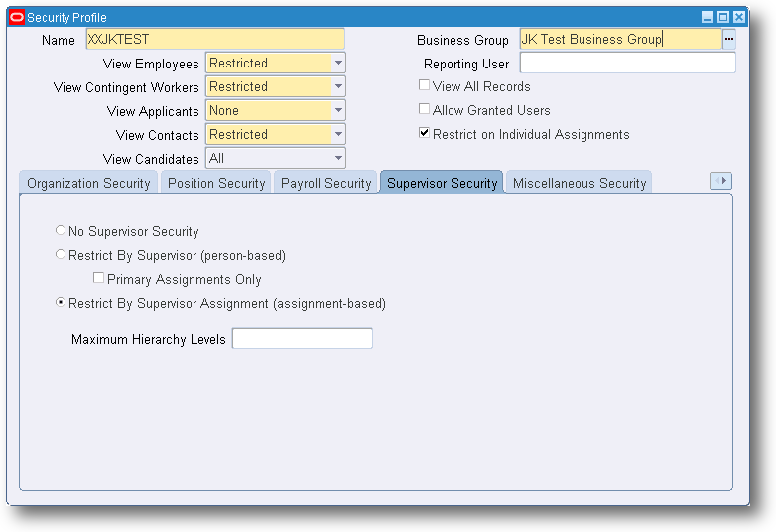Select the No Supervisor Security option
776x532 pixels.
pyautogui.click(x=61, y=230)
